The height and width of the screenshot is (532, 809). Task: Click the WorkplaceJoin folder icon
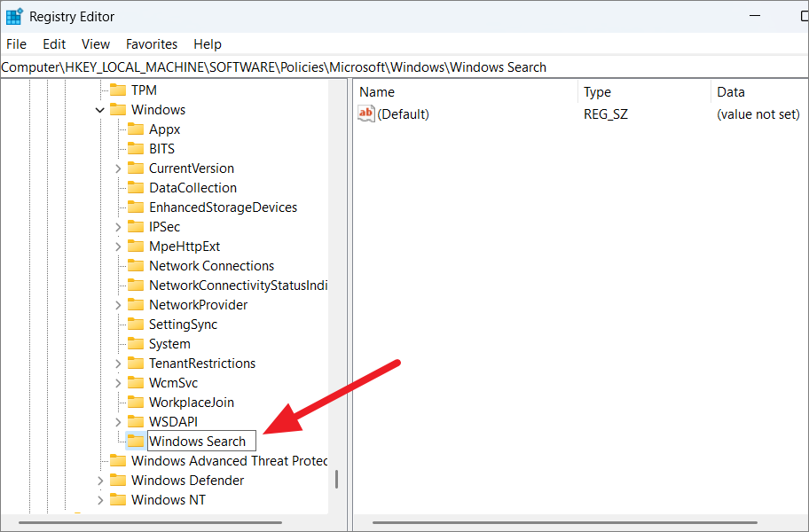tap(136, 402)
